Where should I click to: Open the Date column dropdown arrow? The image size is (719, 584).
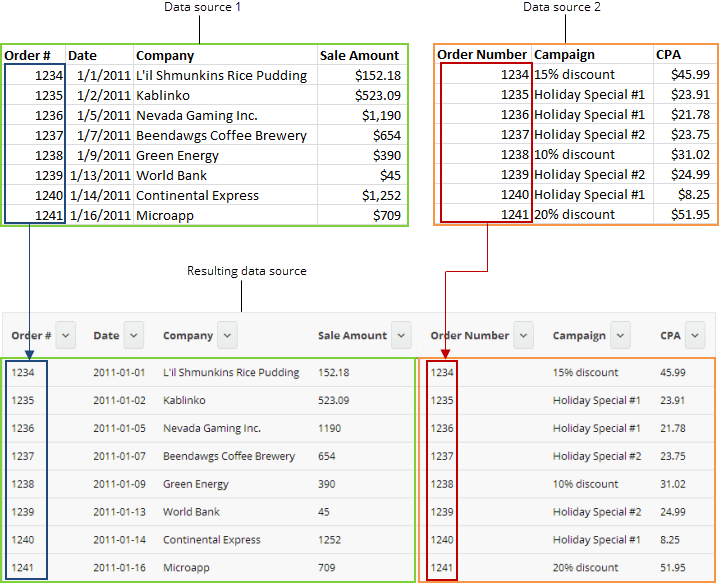click(133, 335)
